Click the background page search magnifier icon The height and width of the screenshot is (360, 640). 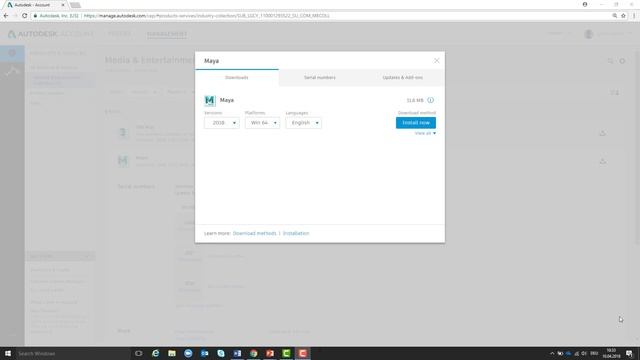tap(610, 61)
